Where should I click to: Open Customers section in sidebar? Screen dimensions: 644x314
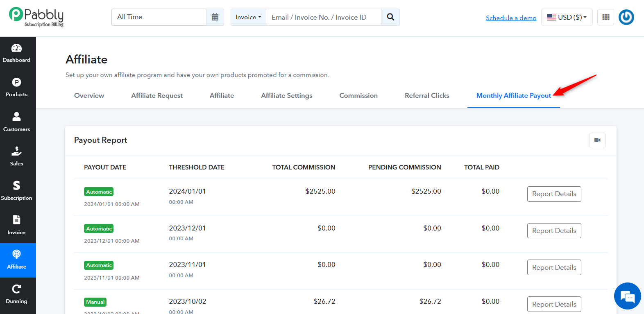16,122
